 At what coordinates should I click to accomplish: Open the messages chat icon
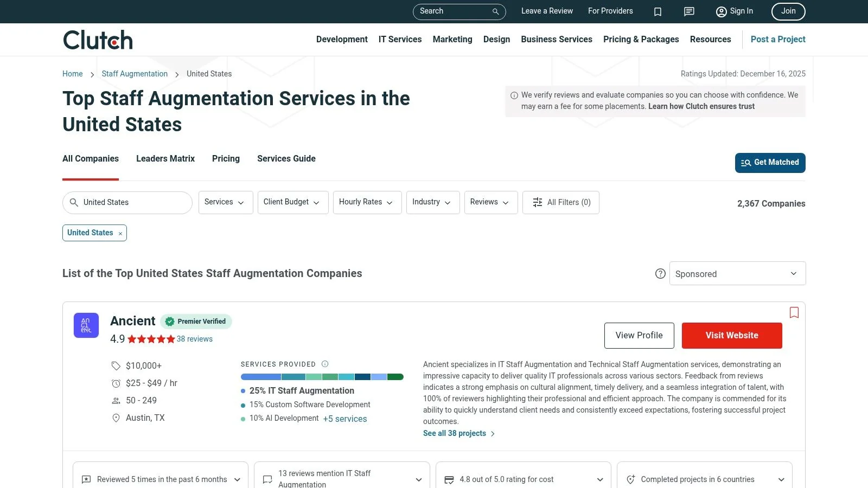(689, 12)
